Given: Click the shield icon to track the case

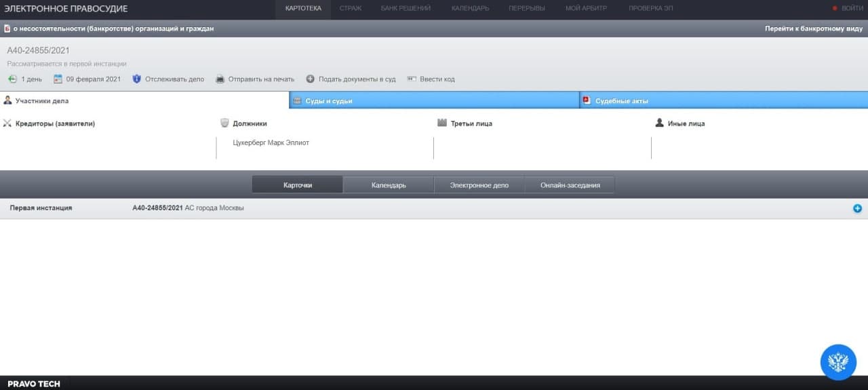Looking at the screenshot, I should 136,79.
